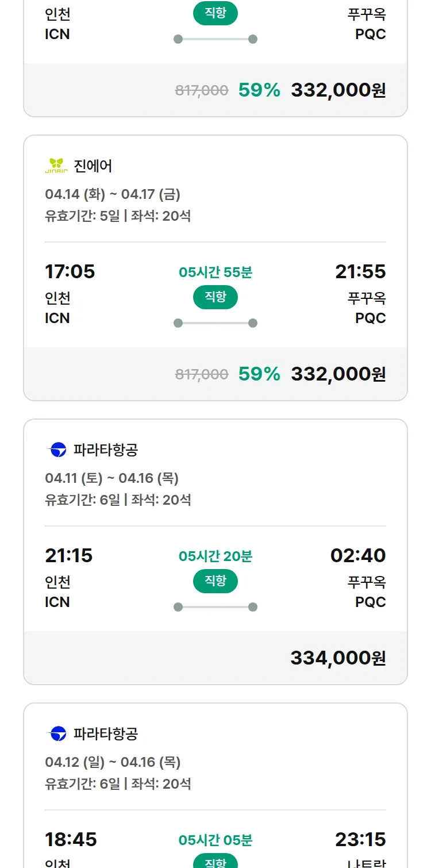Tap the 02:40 arrival time
Image resolution: width=431 pixels, height=868 pixels.
tap(358, 555)
